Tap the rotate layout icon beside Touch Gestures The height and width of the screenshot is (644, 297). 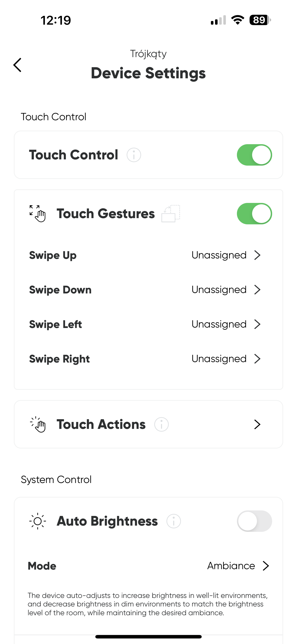171,214
